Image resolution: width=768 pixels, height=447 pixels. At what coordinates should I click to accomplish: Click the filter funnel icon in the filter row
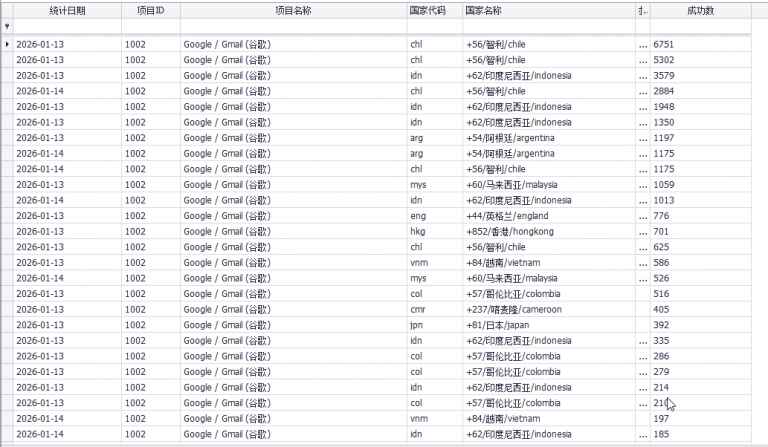pyautogui.click(x=7, y=26)
